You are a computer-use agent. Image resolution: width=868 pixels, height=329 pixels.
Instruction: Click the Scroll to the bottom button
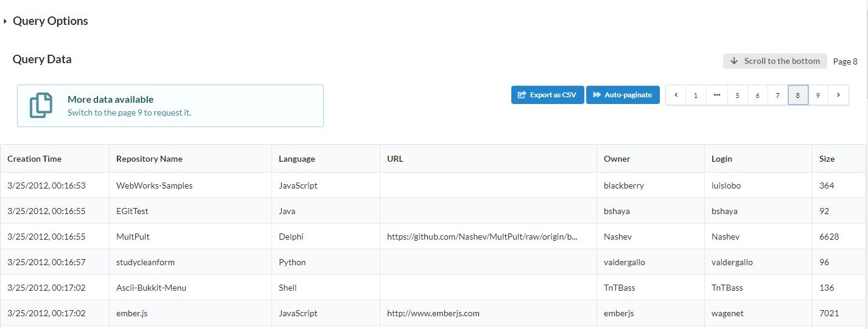click(775, 61)
